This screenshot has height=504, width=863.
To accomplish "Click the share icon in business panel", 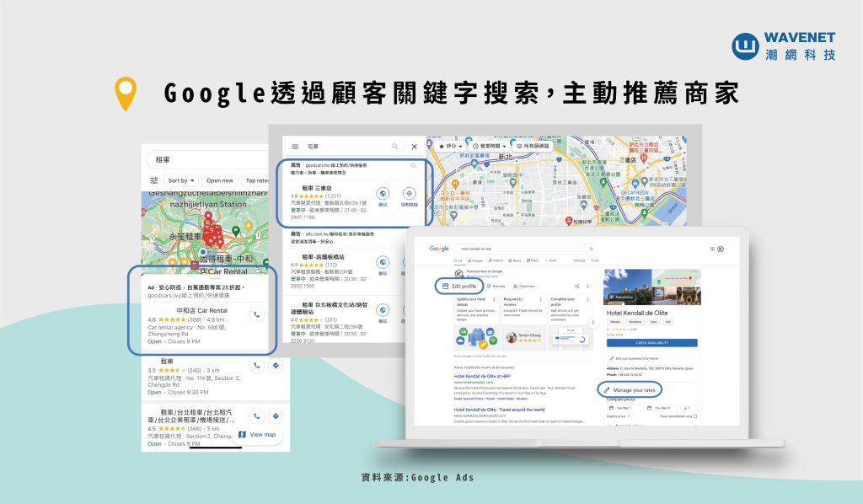I will pos(576,286).
